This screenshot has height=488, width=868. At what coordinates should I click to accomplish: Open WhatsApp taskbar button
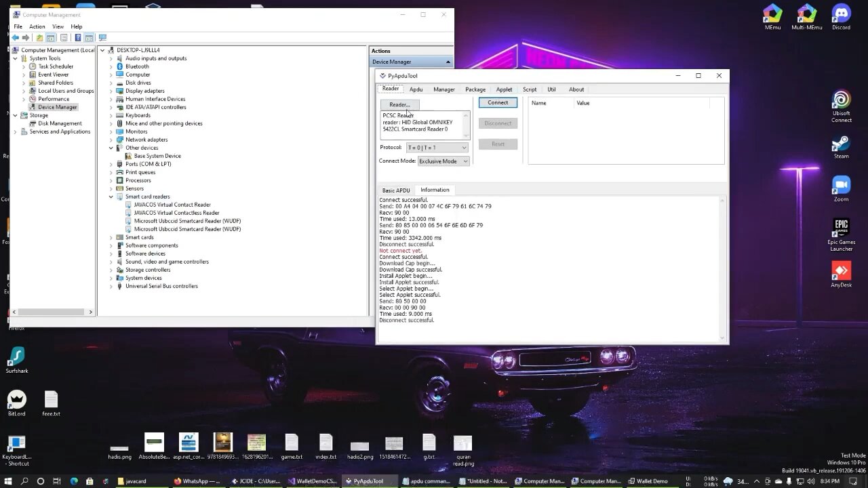(x=197, y=481)
